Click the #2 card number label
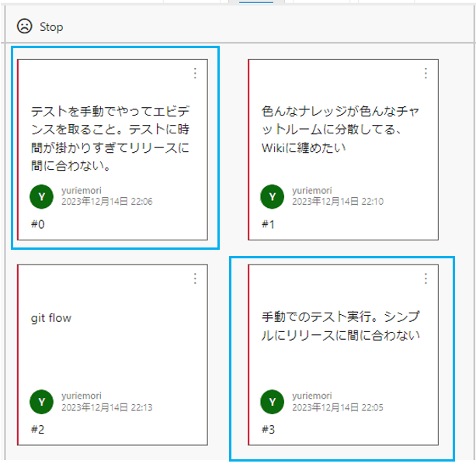Viewport: 476px width, 467px height. click(37, 430)
